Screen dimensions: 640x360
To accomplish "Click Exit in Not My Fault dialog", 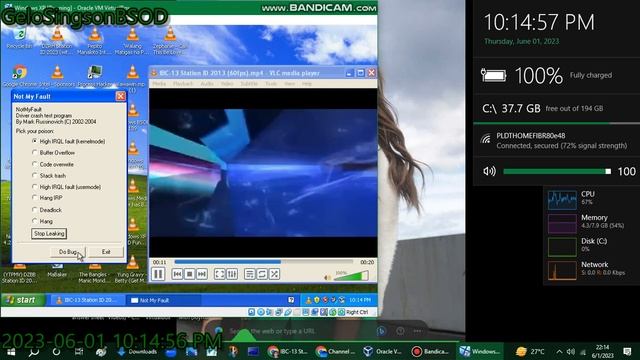I will pos(106,252).
